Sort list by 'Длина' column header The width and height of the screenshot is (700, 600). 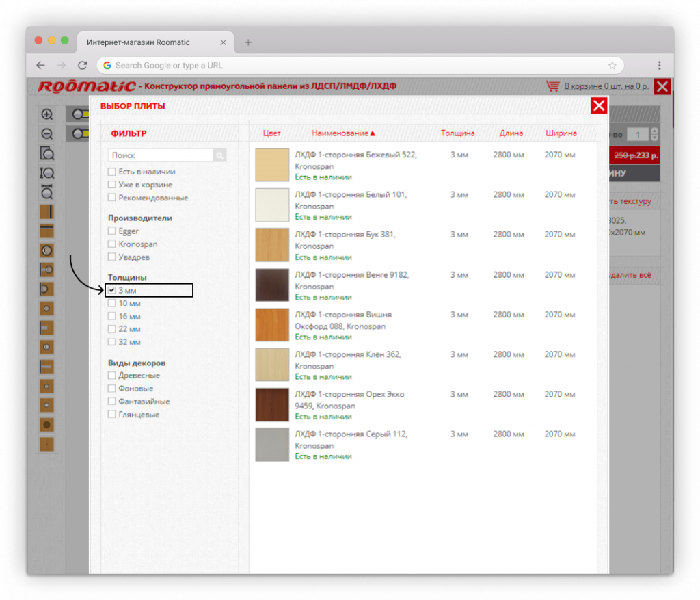[x=511, y=133]
